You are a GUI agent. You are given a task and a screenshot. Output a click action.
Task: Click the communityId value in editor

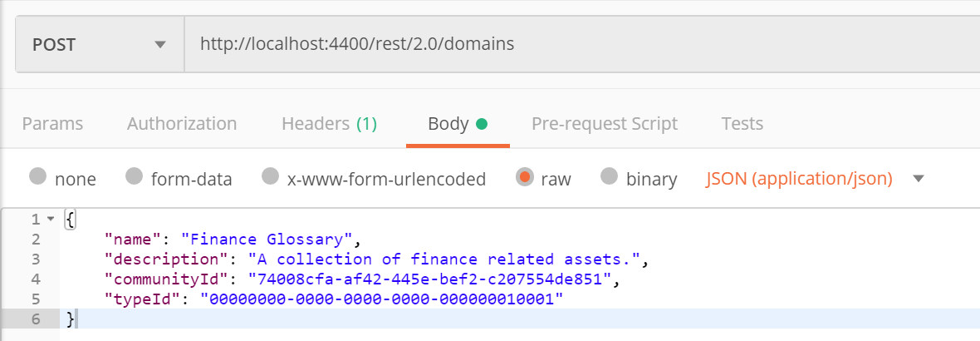(x=429, y=279)
